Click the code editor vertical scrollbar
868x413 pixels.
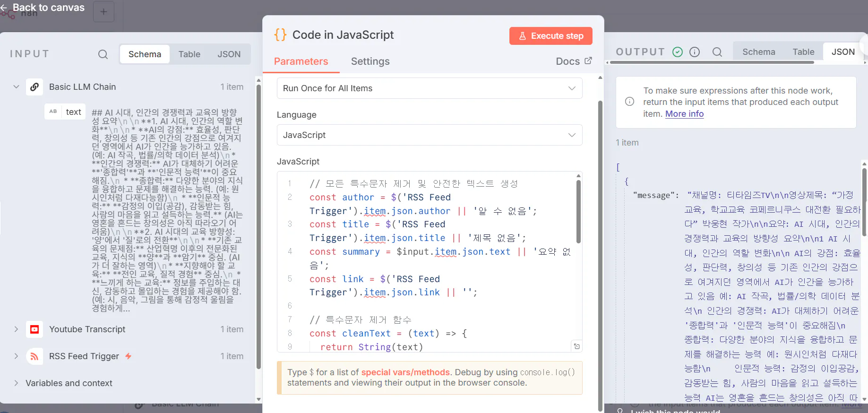pos(578,212)
